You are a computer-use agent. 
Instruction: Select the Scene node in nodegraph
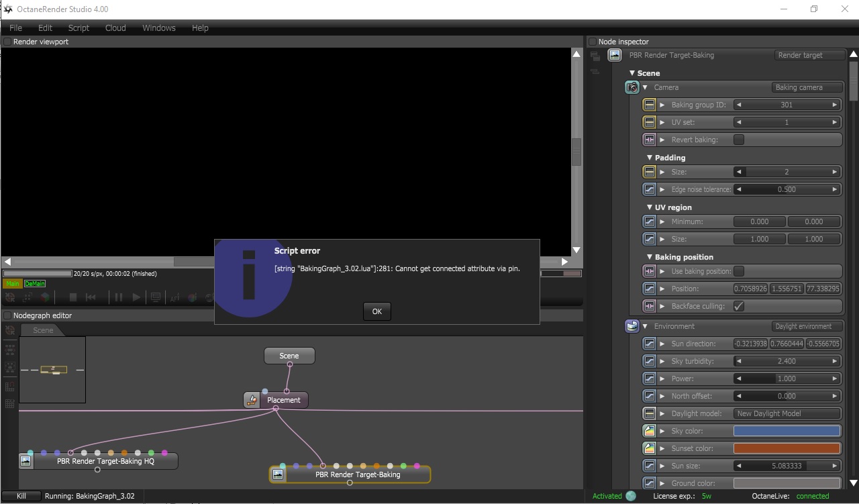tap(289, 356)
